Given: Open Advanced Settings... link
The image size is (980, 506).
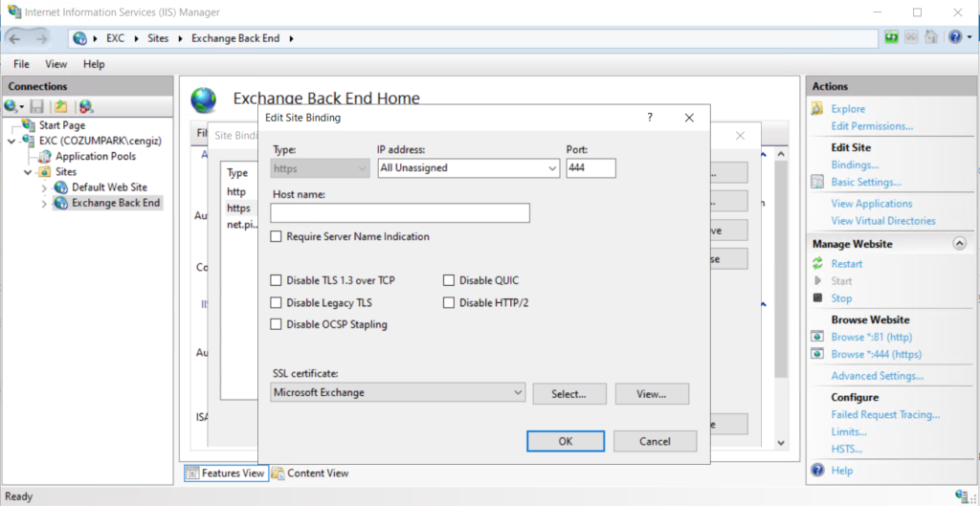Looking at the screenshot, I should (878, 376).
